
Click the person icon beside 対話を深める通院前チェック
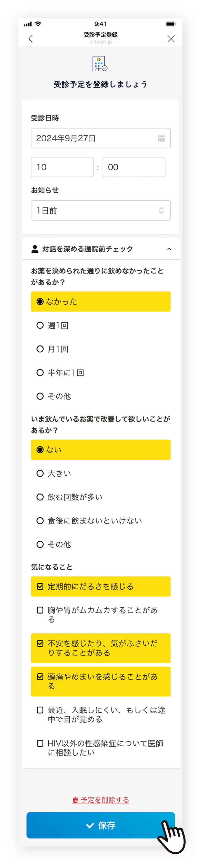point(35,249)
